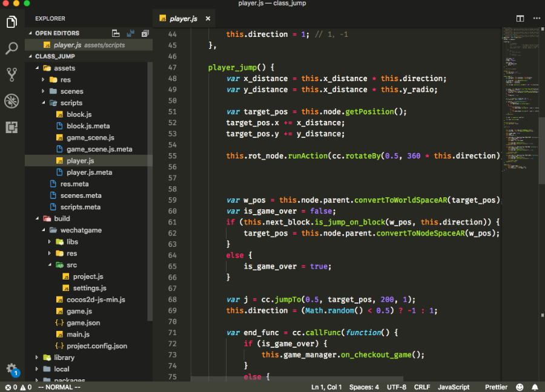
Task: Change indentation via Spaces: 4
Action: tap(364, 387)
